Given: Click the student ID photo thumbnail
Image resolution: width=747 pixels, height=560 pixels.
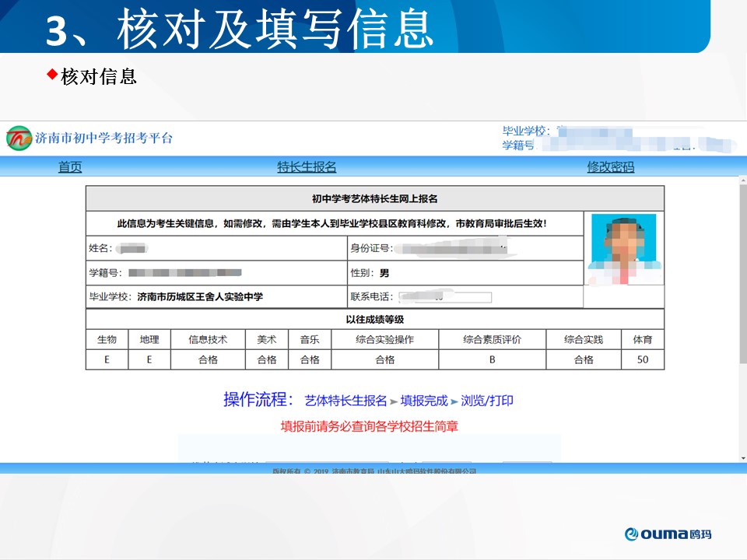Looking at the screenshot, I should point(623,249).
